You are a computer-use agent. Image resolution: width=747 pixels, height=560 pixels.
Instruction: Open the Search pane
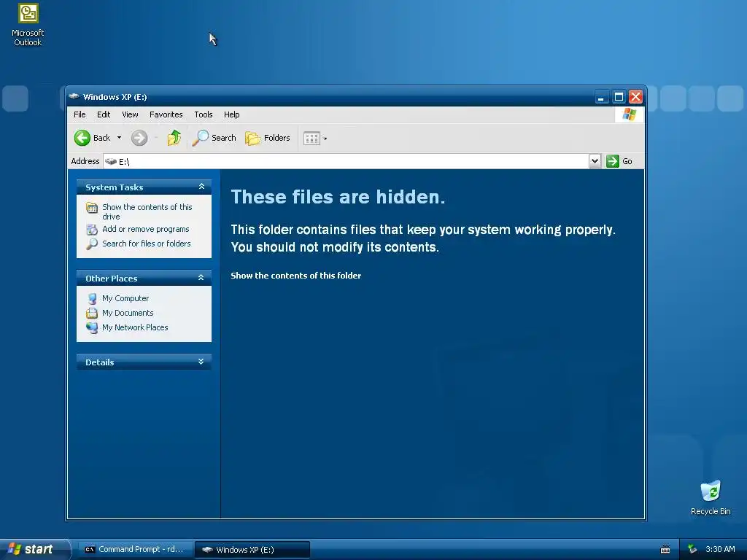coord(214,138)
